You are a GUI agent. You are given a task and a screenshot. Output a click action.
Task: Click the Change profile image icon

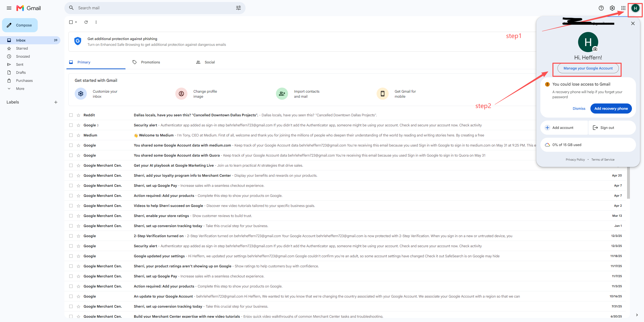point(181,94)
